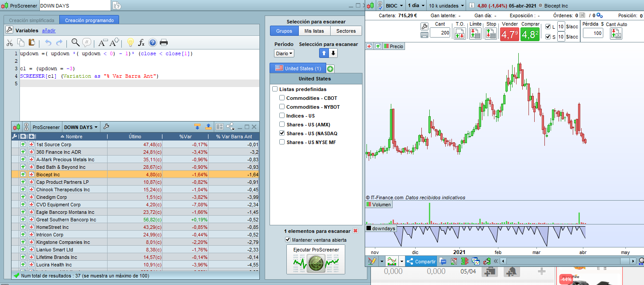Open the Diario period dropdown
Image resolution: width=644 pixels, height=285 pixels.
(x=284, y=53)
